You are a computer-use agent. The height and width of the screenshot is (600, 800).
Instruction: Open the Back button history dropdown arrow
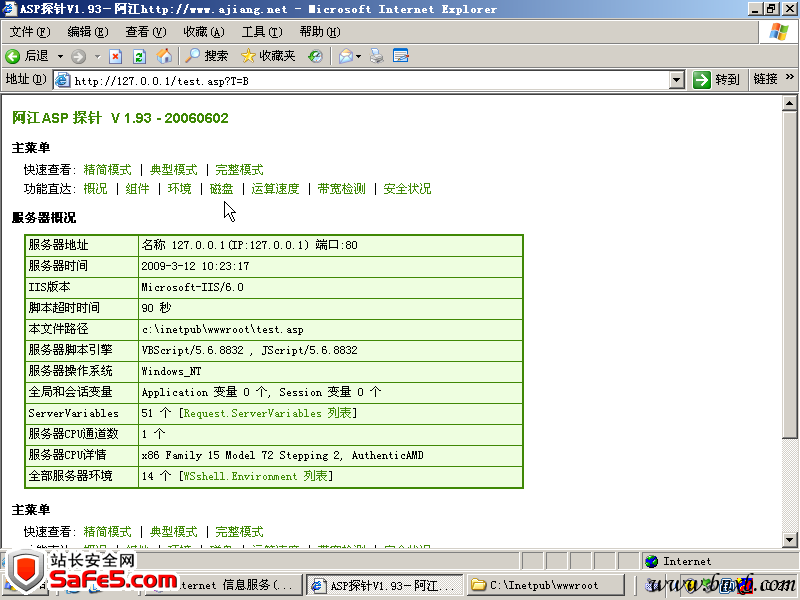[x=60, y=56]
